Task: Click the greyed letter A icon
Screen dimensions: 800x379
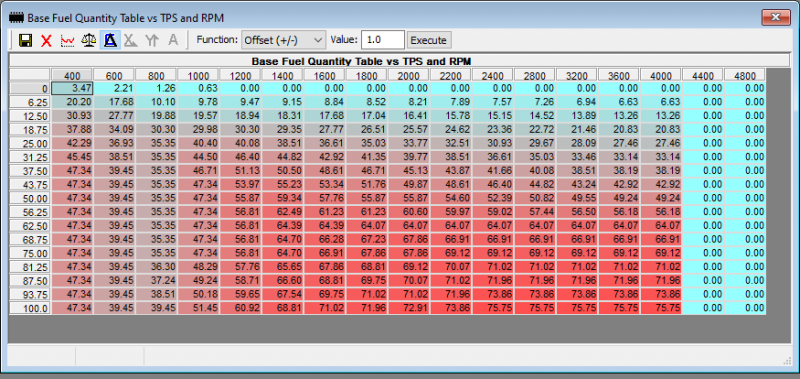Action: [x=173, y=40]
